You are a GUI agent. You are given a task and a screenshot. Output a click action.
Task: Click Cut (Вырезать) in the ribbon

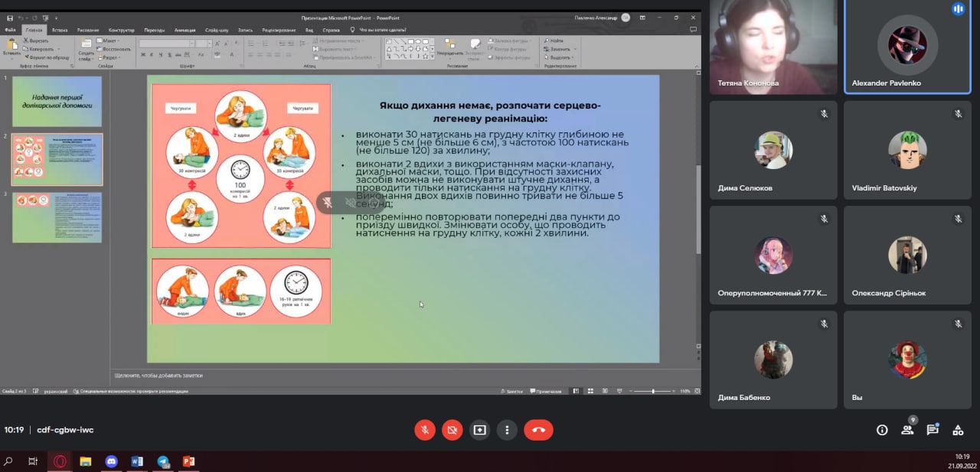tap(36, 41)
